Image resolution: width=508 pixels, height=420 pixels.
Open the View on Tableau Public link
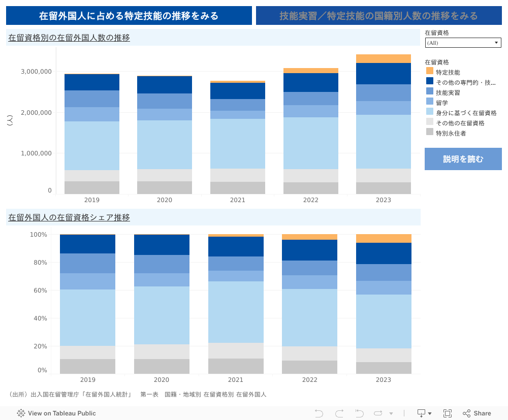pyautogui.click(x=61, y=413)
